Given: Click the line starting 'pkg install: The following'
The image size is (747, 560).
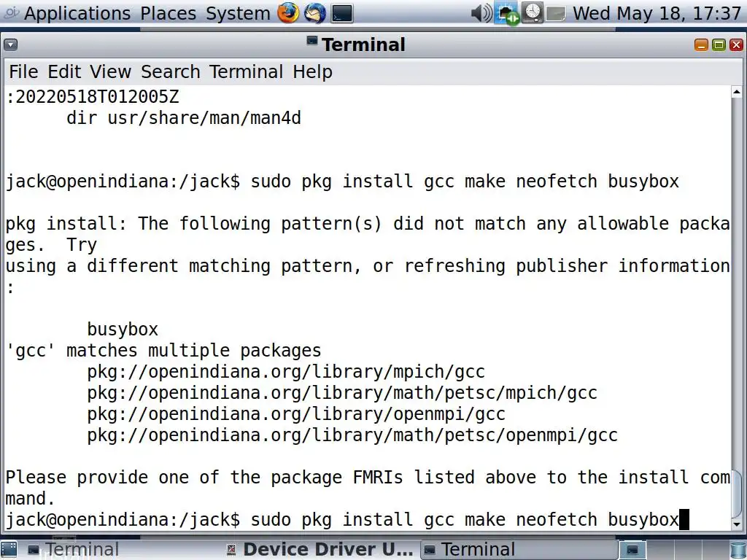Looking at the screenshot, I should tap(368, 224).
